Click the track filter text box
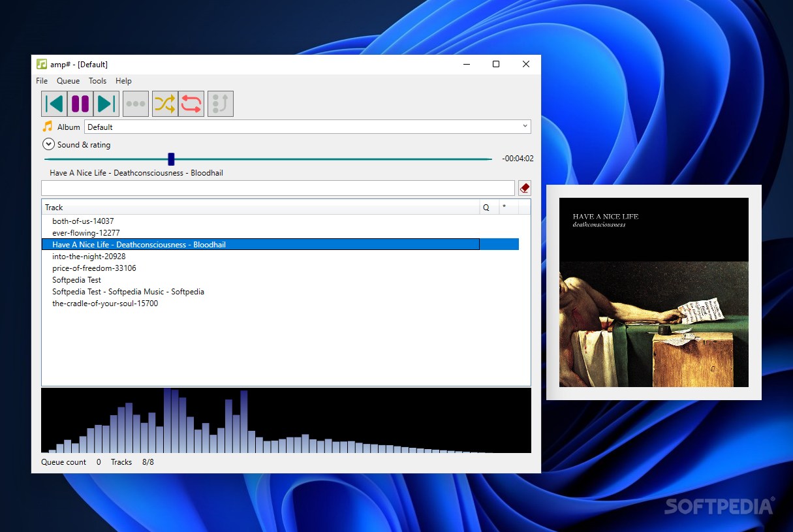793x532 pixels. (278, 188)
